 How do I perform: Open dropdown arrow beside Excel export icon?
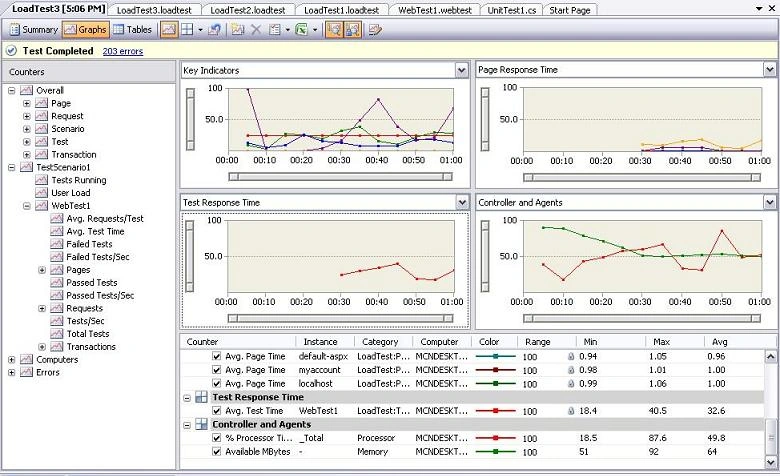314,30
